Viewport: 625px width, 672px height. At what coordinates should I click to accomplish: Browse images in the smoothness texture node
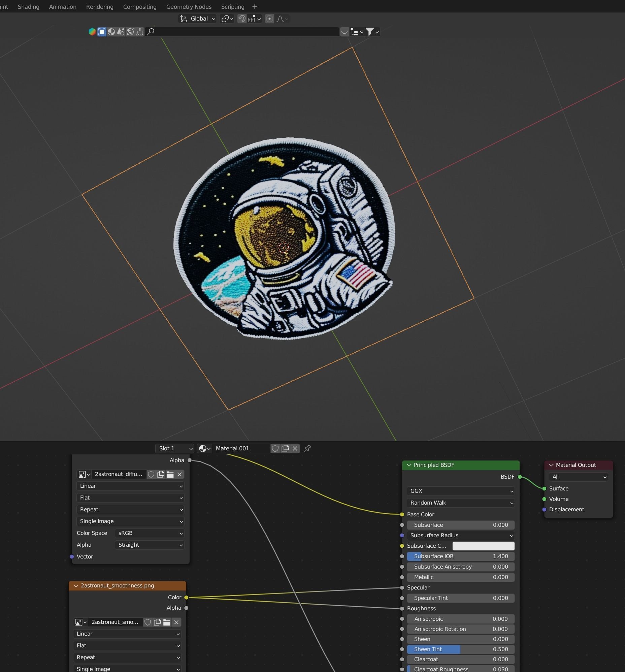(80, 622)
